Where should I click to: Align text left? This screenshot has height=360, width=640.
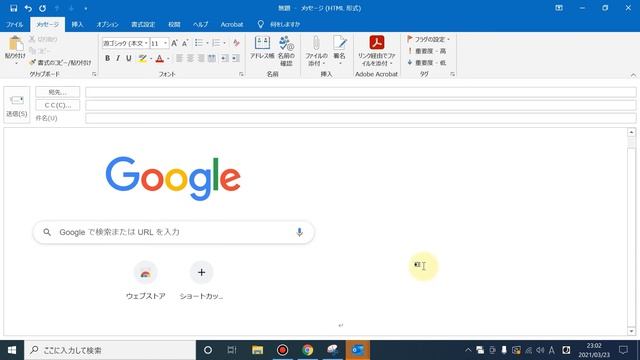coord(179,58)
